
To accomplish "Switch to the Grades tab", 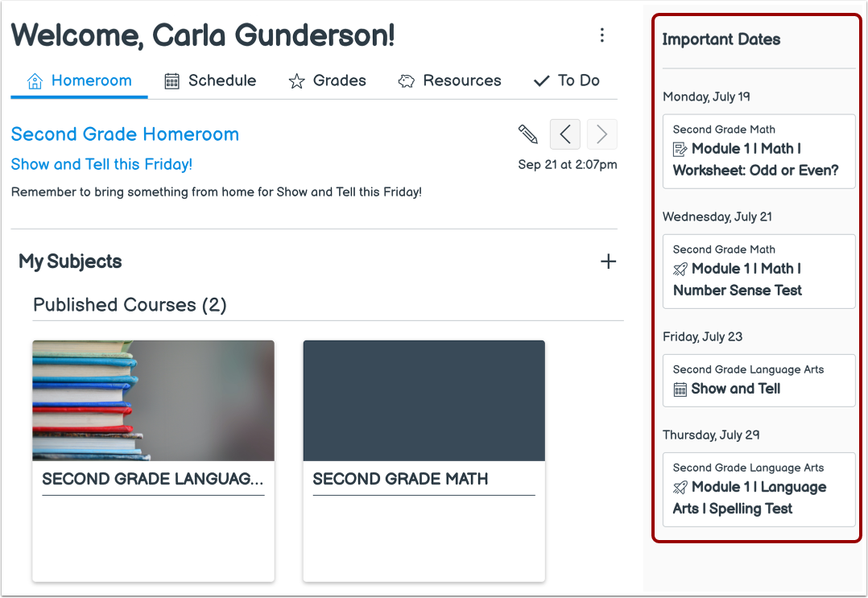I will 327,81.
